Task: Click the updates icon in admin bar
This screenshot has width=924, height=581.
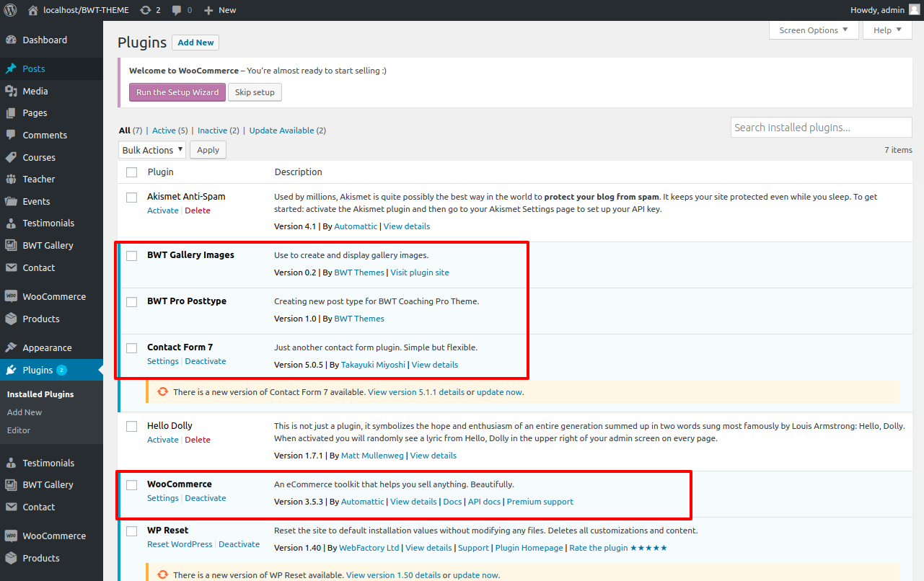Action: tap(146, 10)
